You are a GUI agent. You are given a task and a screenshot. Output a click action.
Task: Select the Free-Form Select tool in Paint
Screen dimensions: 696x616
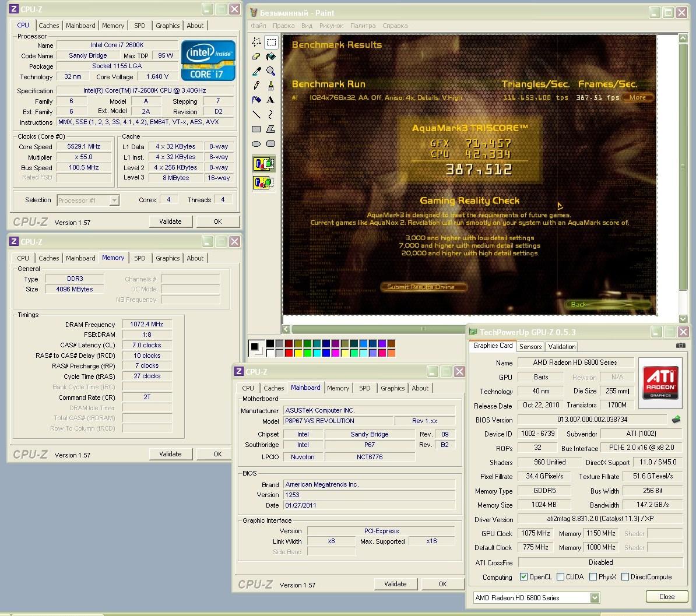click(256, 42)
